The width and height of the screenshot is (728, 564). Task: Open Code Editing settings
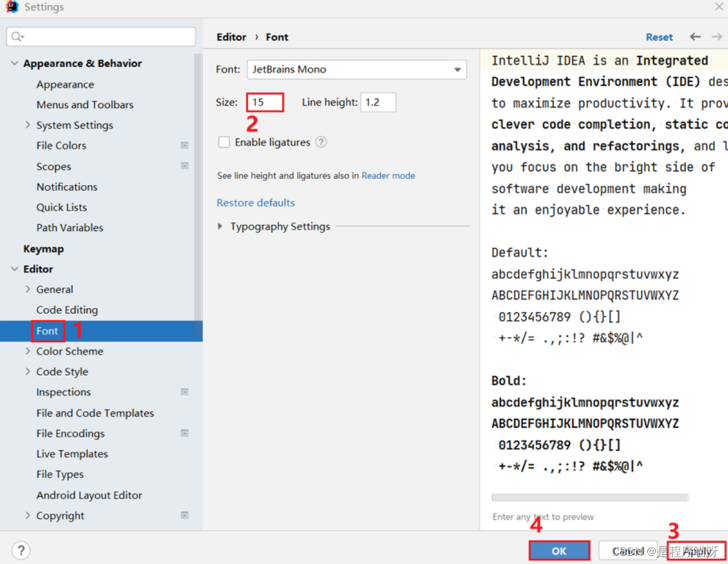pos(67,310)
